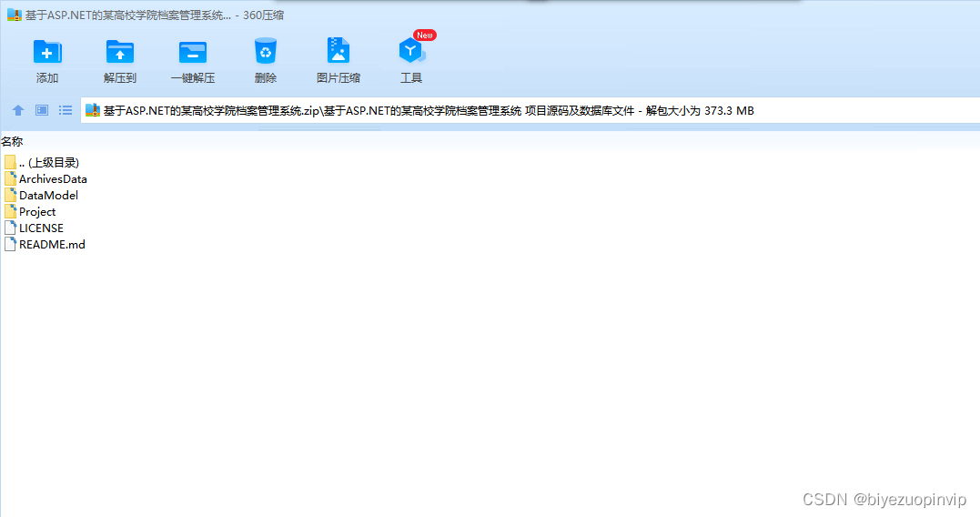The height and width of the screenshot is (517, 980).
Task: Select the DataModel folder
Action: pos(41,195)
